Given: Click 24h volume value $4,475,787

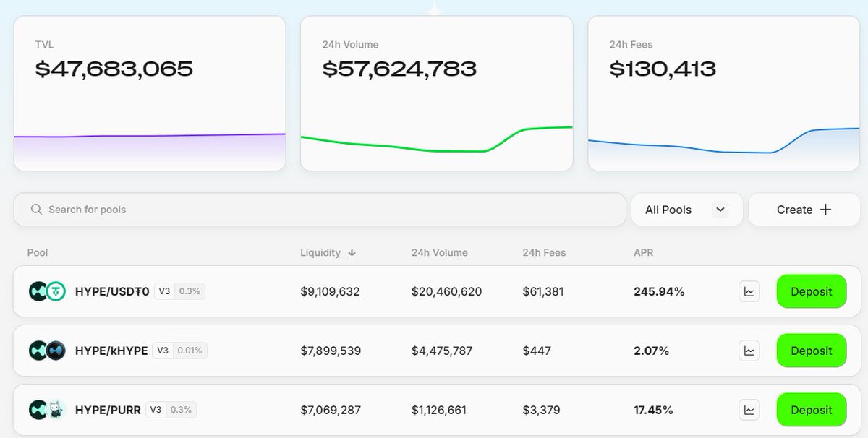Looking at the screenshot, I should pos(442,351).
